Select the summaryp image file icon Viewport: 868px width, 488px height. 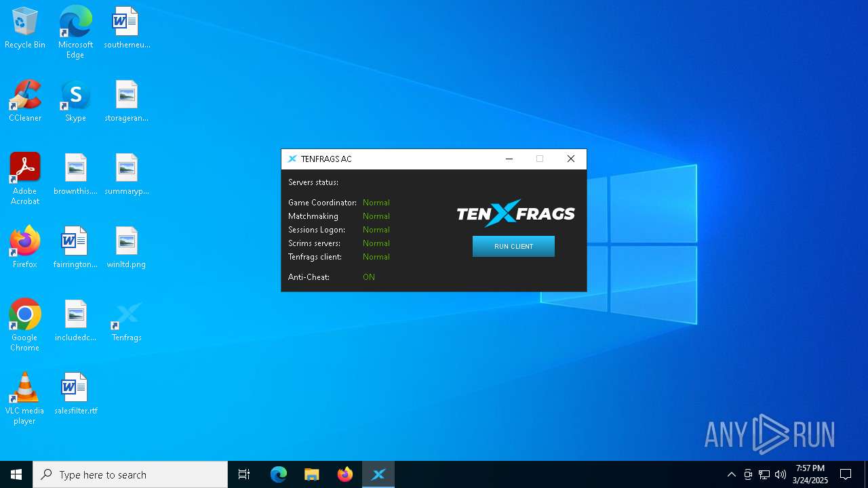coord(127,174)
